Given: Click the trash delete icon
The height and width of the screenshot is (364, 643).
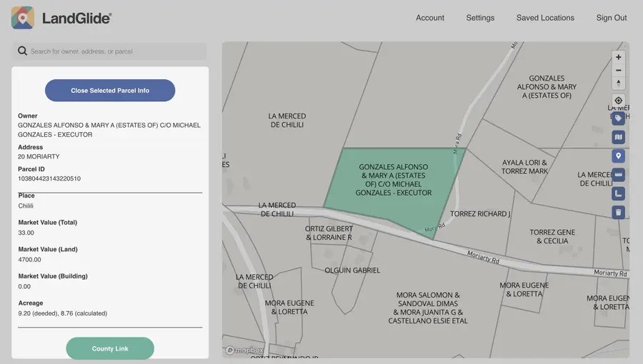Looking at the screenshot, I should [x=619, y=212].
